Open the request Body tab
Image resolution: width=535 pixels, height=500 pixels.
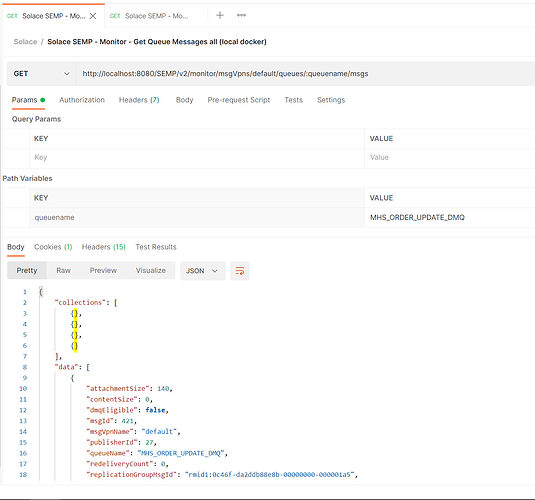185,100
